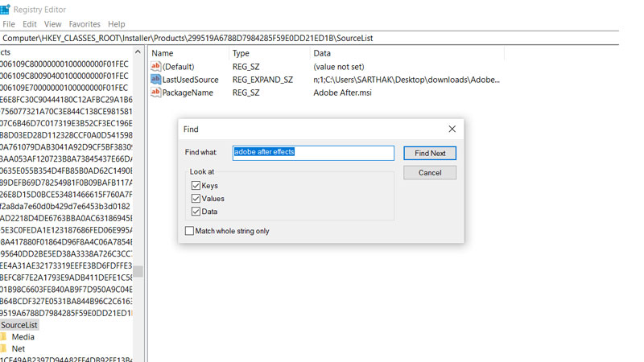Select key ending 9C80000000100000000F01FEC

pos(64,64)
